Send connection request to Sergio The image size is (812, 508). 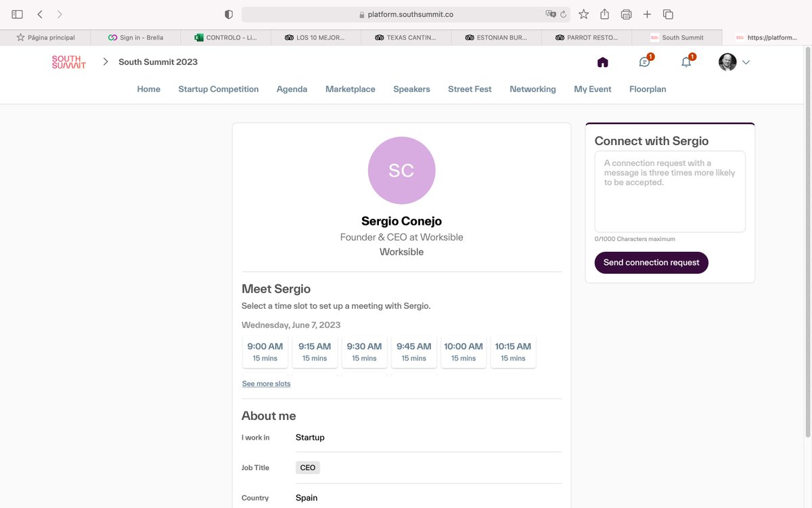pos(652,263)
